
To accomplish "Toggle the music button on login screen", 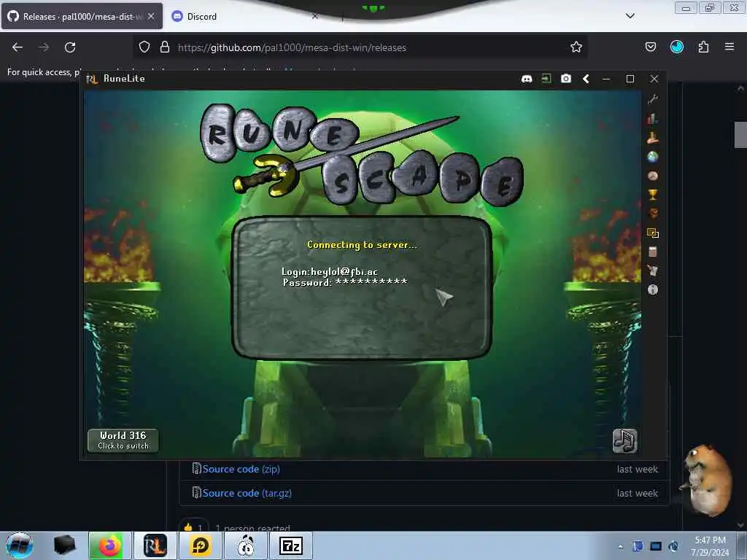I will pos(624,440).
